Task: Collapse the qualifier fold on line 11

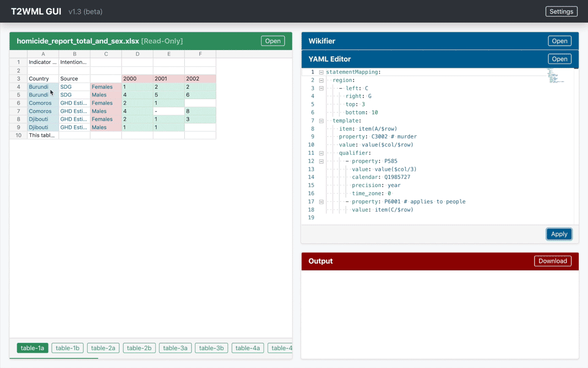Action: (321, 153)
